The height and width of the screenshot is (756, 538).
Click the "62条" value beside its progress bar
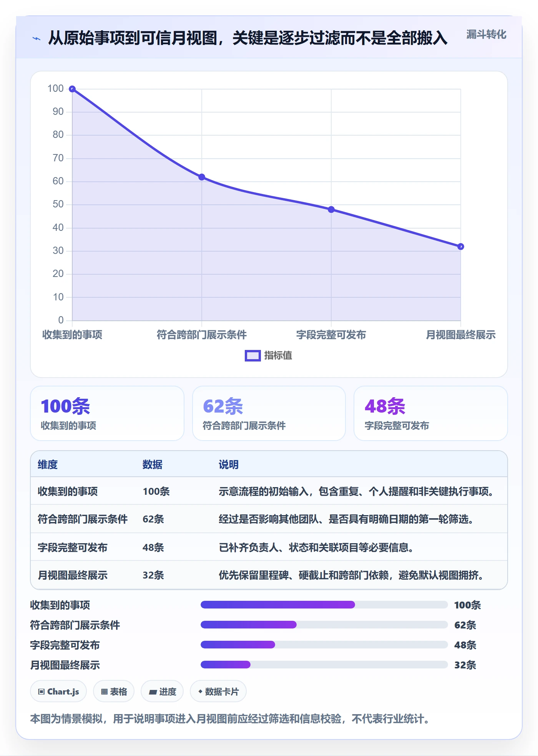(x=465, y=625)
